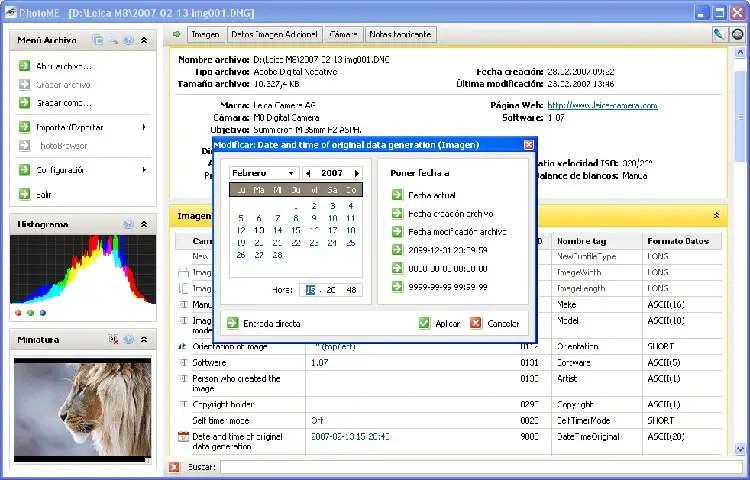Image resolution: width=750 pixels, height=480 pixels.
Task: Click the red X icon beside Buscar
Action: pos(174,467)
